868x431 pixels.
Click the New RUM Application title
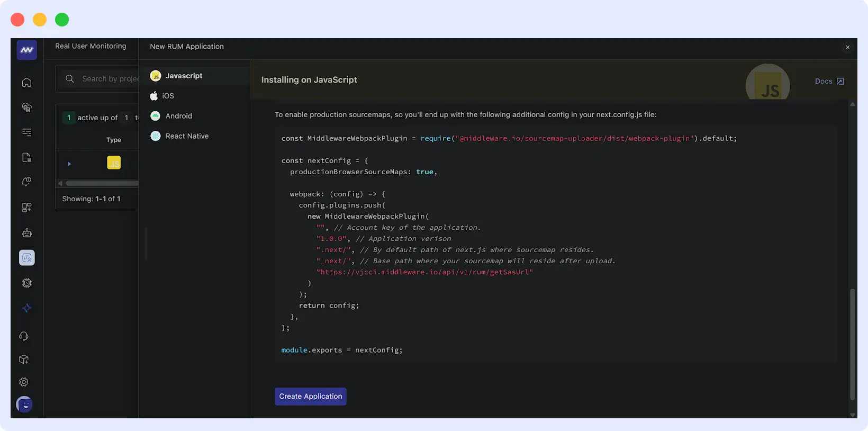[187, 47]
